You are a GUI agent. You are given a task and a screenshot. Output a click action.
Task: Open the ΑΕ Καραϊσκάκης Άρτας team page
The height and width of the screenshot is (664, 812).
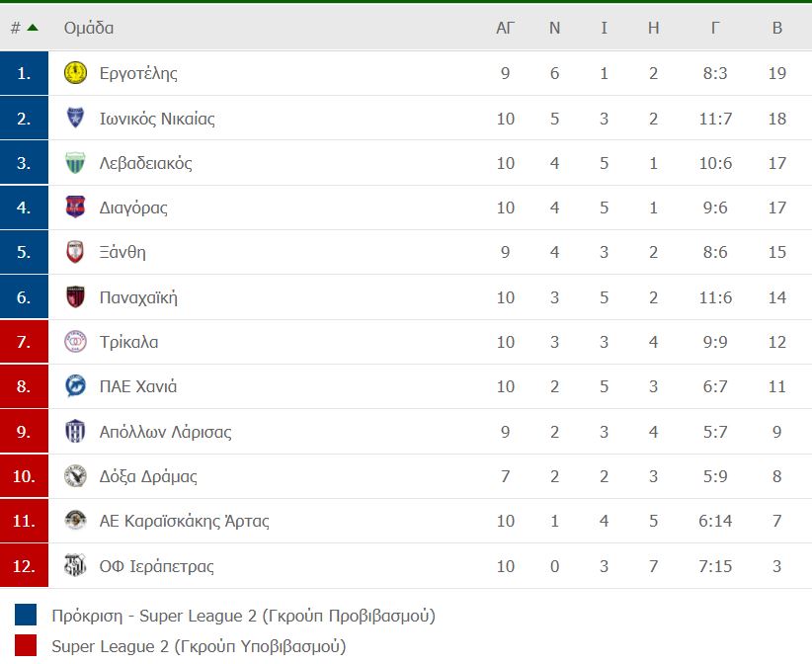click(x=185, y=521)
